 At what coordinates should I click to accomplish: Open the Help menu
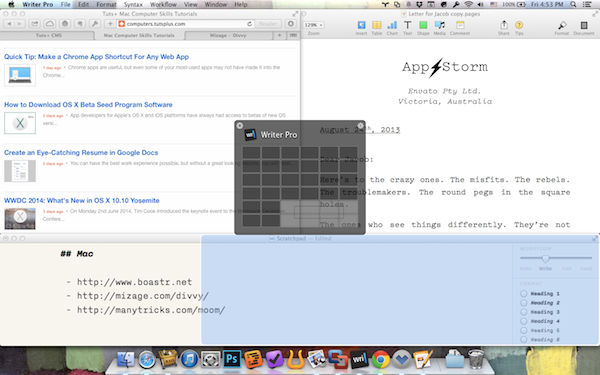[241, 5]
